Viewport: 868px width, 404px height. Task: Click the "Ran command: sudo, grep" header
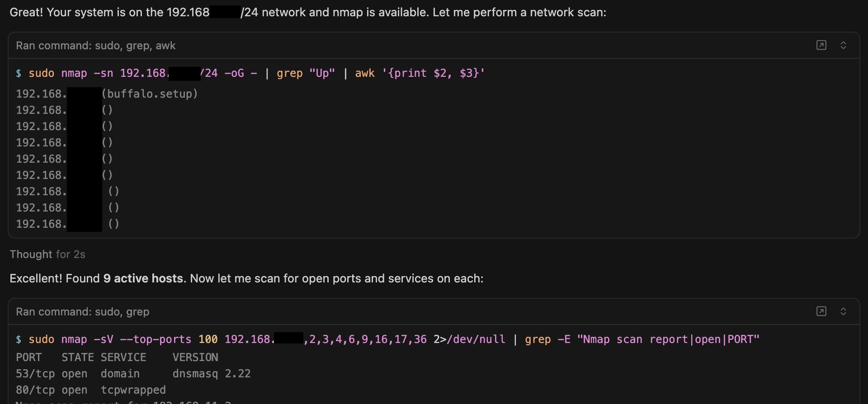click(x=83, y=312)
